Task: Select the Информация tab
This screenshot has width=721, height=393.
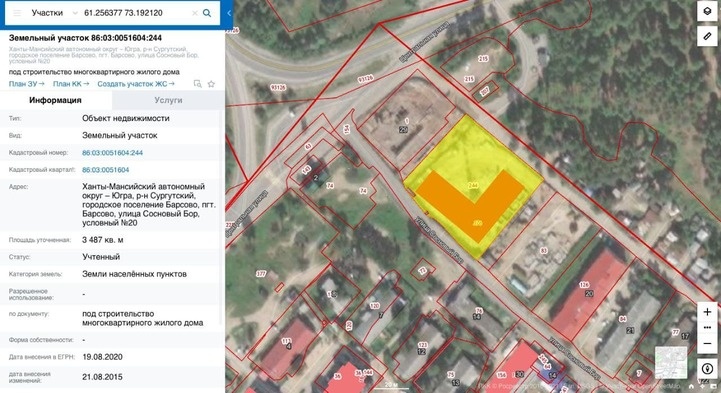Action: coord(56,100)
